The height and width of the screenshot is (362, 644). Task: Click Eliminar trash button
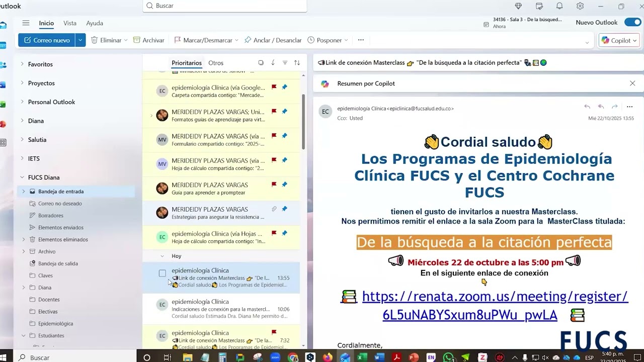106,40
